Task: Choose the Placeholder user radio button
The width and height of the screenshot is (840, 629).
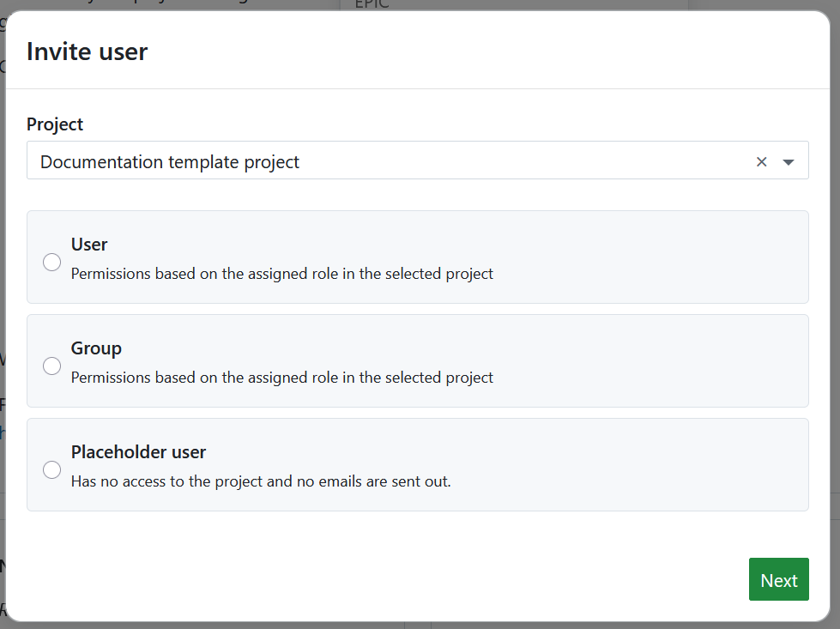Action: pos(51,469)
